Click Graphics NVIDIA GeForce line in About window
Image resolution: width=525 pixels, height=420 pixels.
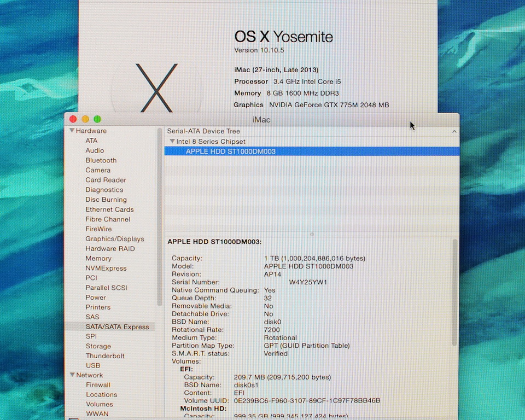click(x=311, y=105)
